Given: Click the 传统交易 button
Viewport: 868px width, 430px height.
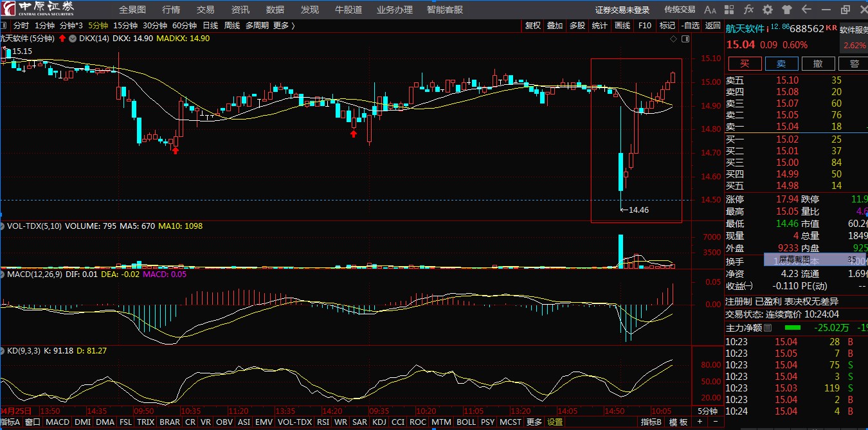Looking at the screenshot, I should click(680, 10).
